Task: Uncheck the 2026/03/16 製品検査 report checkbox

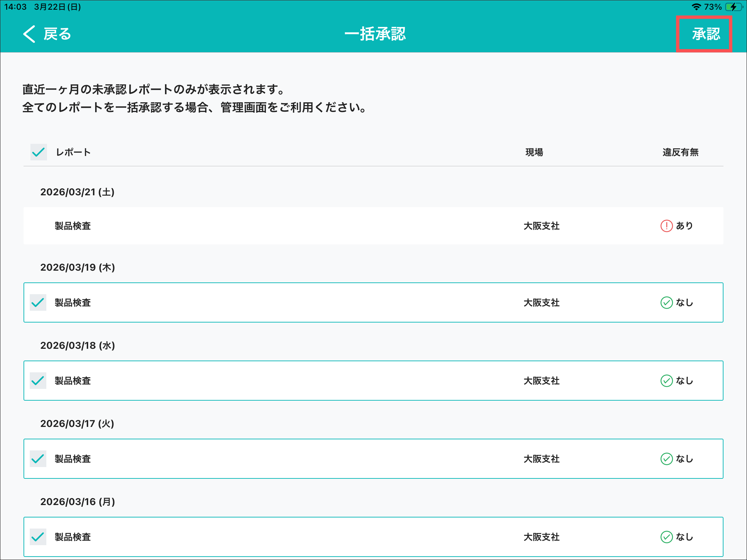Action: click(x=38, y=537)
